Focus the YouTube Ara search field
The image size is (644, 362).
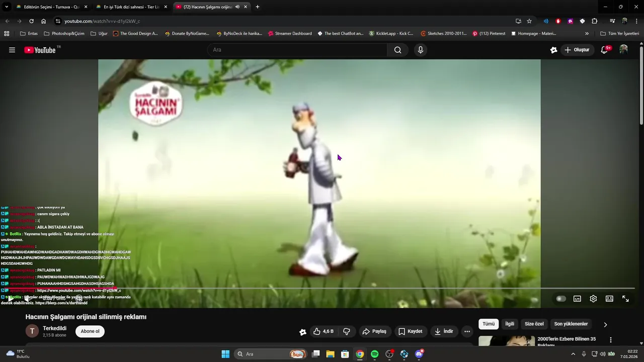click(297, 50)
